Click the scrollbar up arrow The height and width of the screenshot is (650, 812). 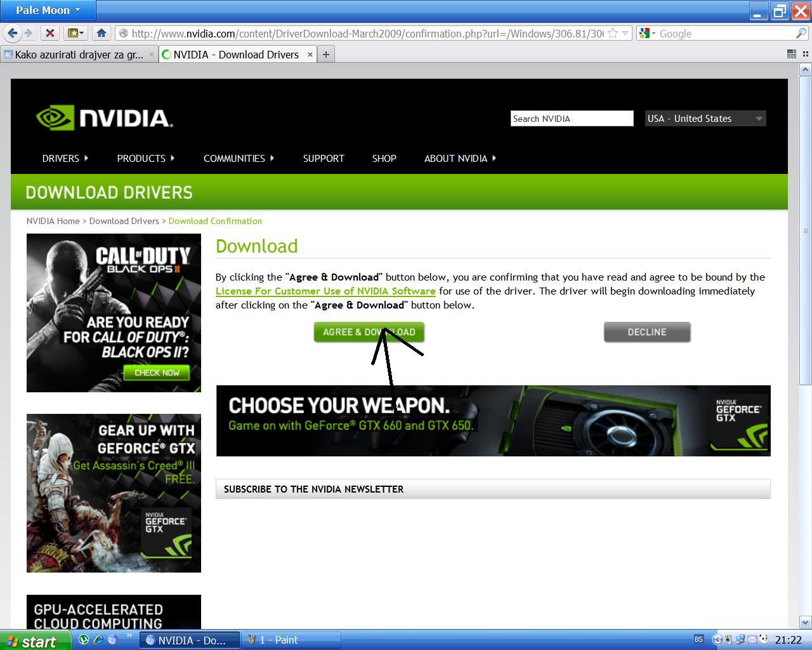[806, 69]
